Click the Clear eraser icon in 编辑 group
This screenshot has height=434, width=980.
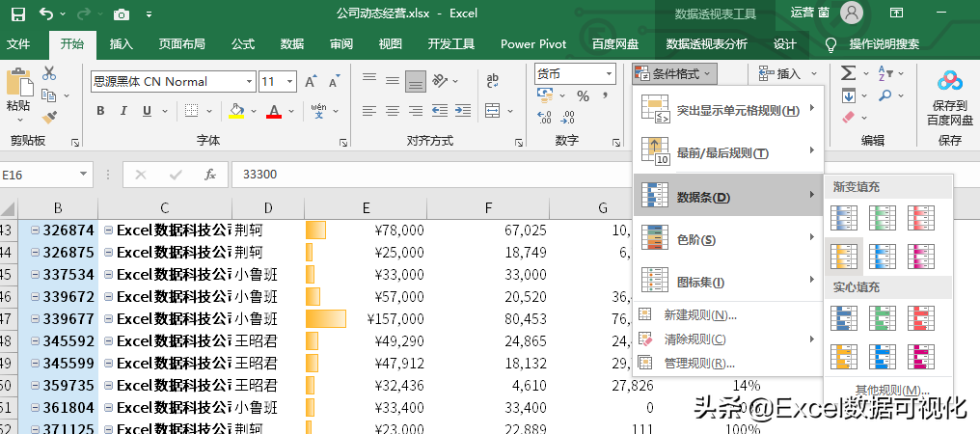[x=848, y=117]
